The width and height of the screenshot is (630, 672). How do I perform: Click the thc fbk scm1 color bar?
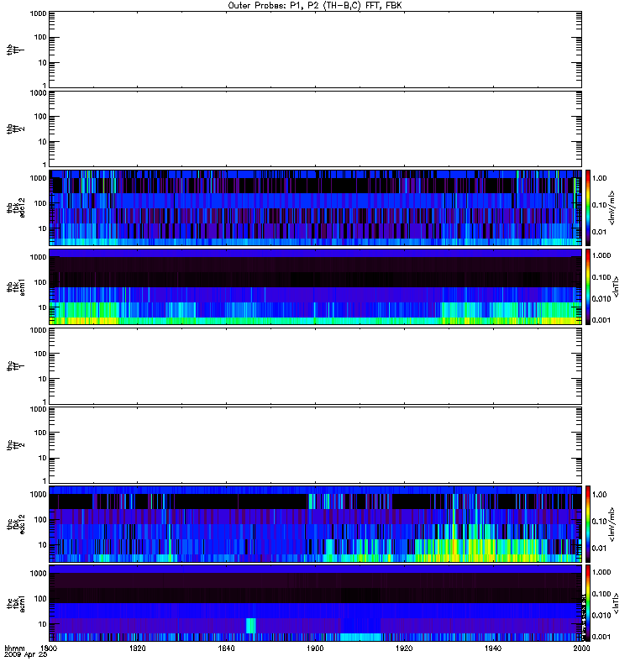(588, 603)
